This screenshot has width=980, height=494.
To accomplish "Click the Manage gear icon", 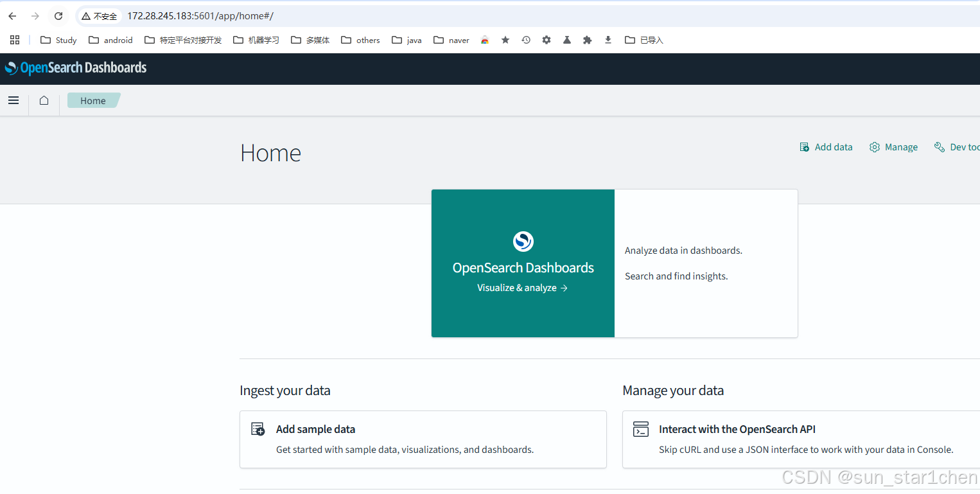I will point(875,147).
